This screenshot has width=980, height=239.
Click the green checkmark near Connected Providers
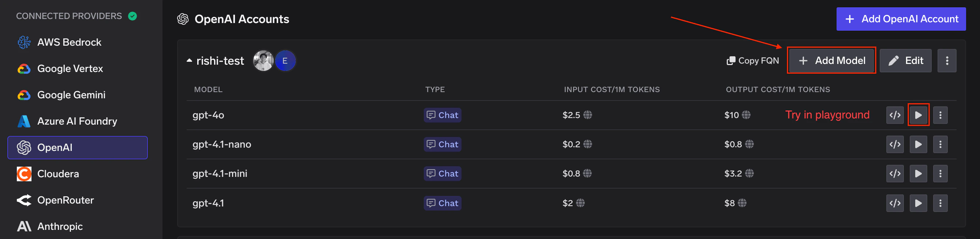132,16
